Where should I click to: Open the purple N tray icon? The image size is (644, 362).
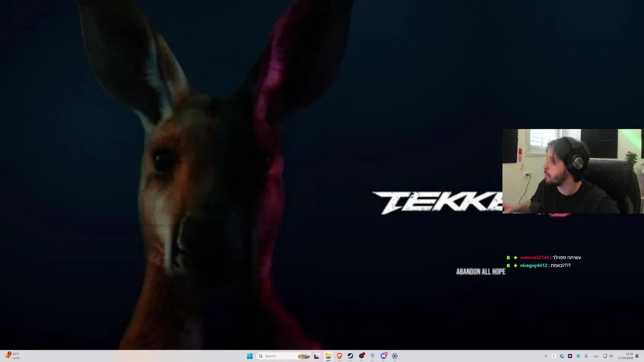[x=570, y=356]
